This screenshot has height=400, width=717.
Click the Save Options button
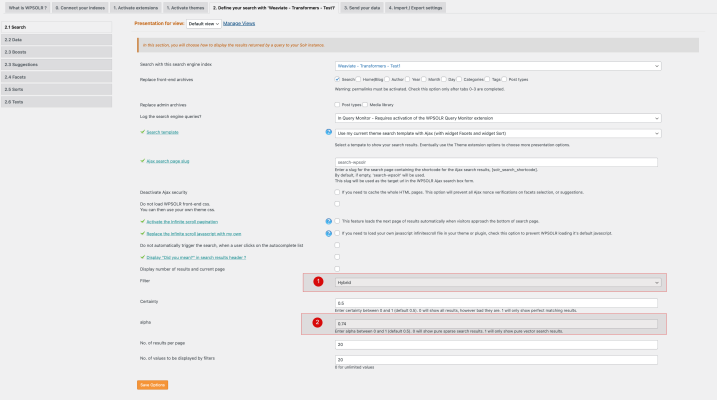(152, 385)
